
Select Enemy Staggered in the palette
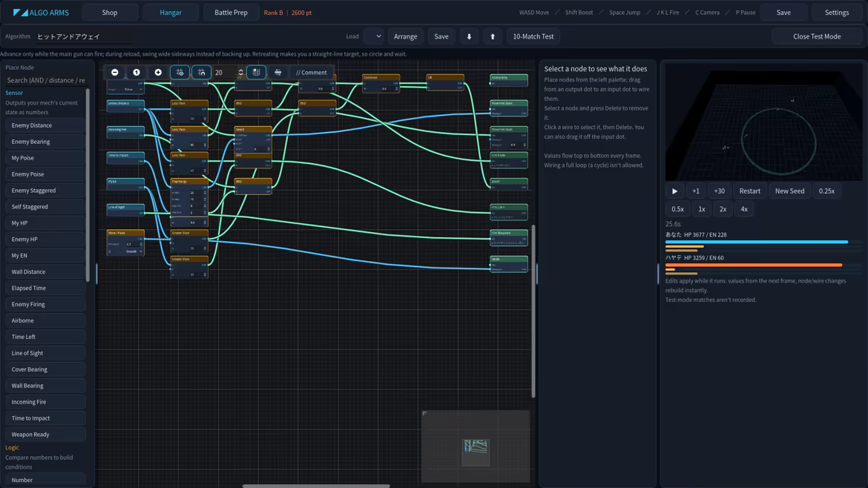tap(45, 191)
